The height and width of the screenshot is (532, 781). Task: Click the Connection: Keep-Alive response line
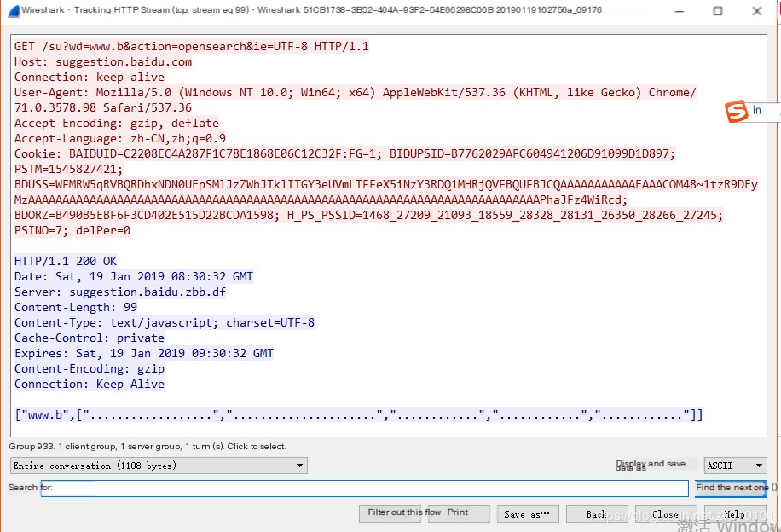click(90, 384)
